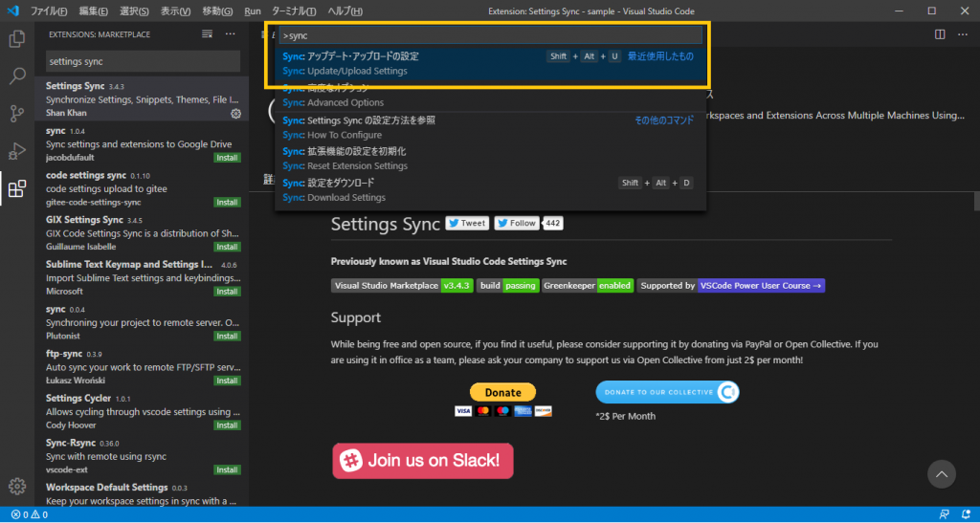
Task: Click the Visual Studio Marketplace v3.4.3 badge
Action: click(x=402, y=286)
